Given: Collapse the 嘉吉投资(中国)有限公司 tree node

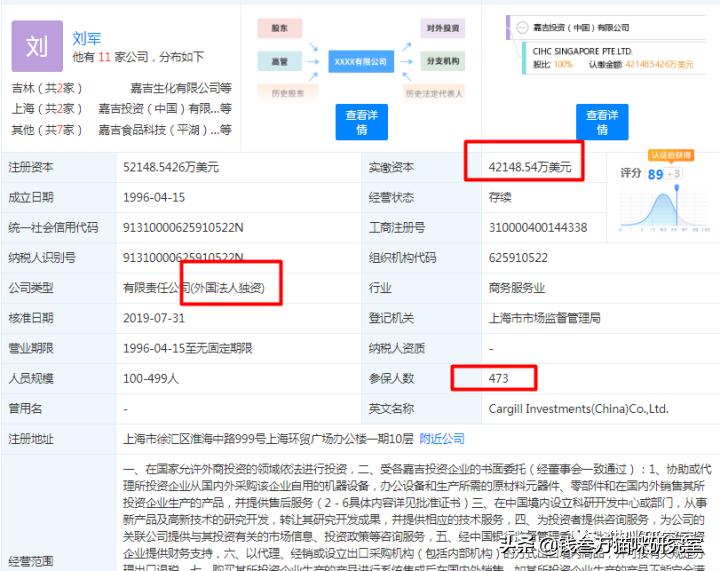Looking at the screenshot, I should click(522, 28).
